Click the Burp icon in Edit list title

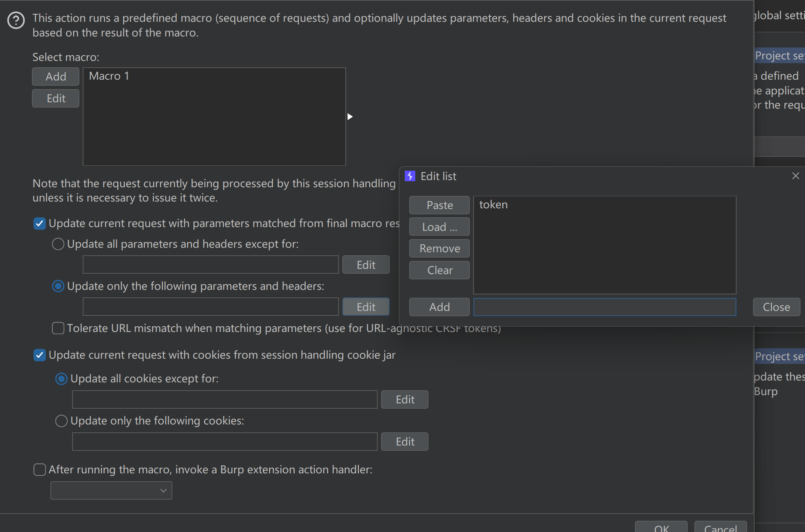410,176
